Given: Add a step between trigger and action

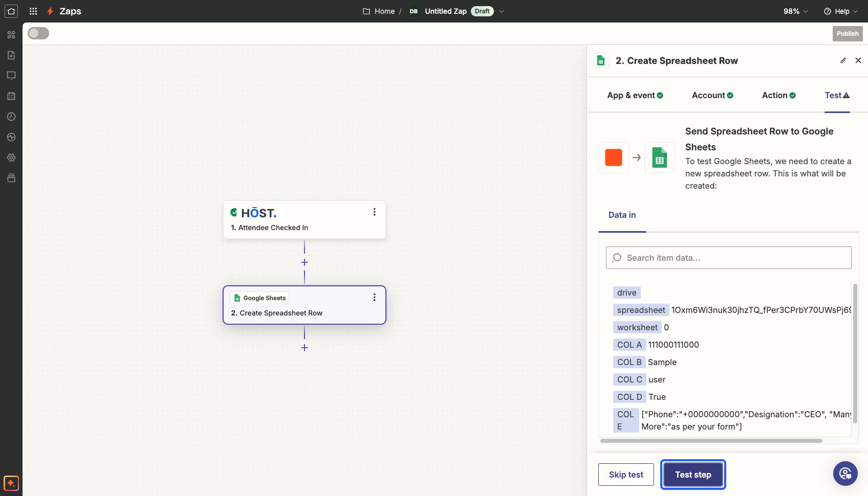Looking at the screenshot, I should tap(305, 262).
